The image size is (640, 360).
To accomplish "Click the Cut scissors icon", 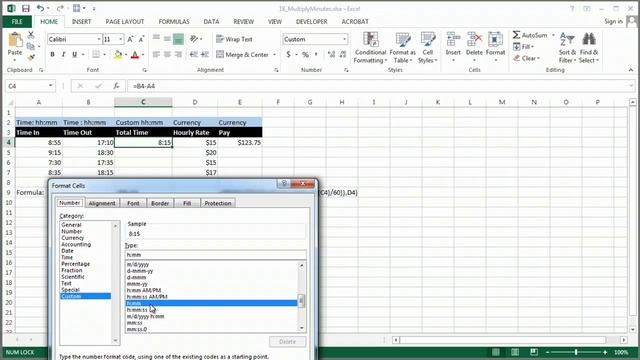I will coord(31,36).
